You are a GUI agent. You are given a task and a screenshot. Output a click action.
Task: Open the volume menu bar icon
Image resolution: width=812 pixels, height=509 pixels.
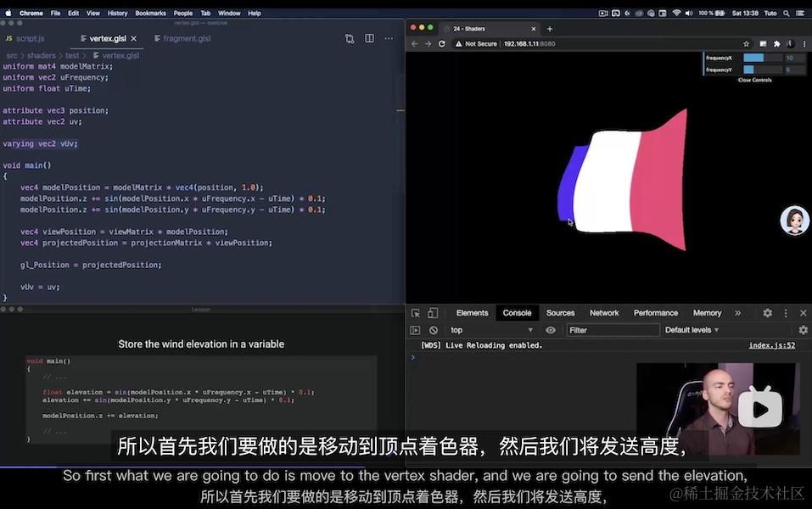click(x=689, y=13)
